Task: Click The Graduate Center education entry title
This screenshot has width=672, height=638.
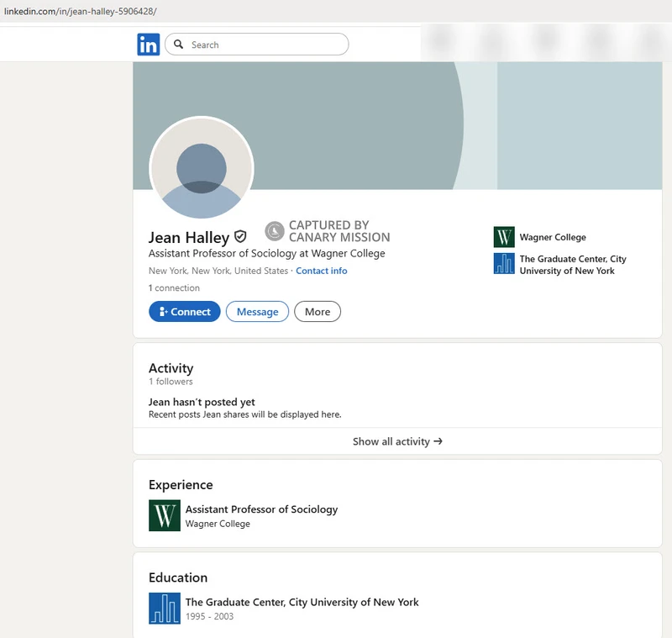Action: click(302, 603)
